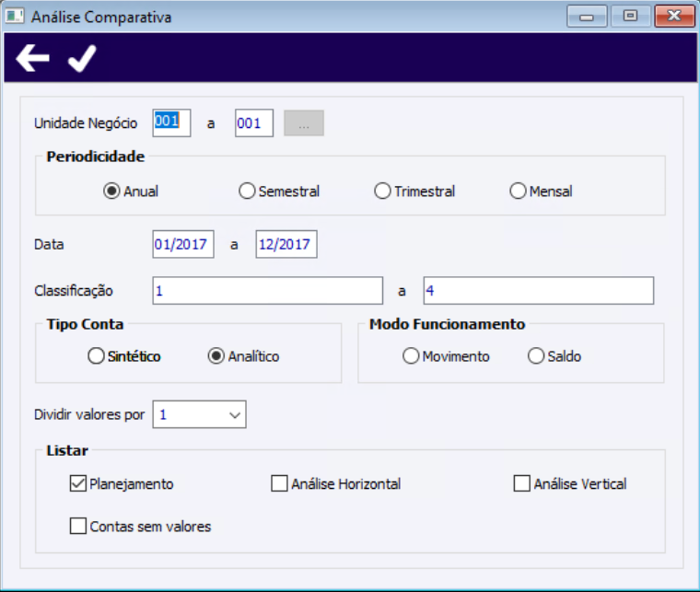
Task: Click the ellipsis button beside Unidade Negócio
Action: (x=304, y=123)
